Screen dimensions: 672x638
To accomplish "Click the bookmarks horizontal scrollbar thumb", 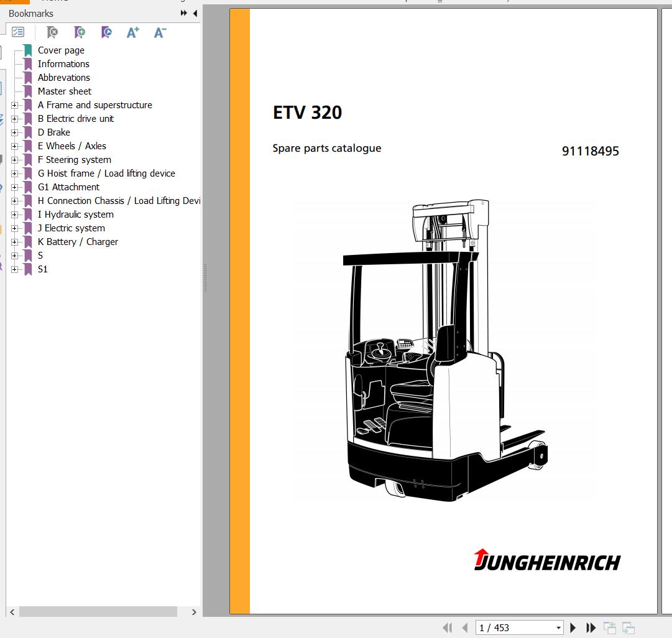I will (98, 612).
